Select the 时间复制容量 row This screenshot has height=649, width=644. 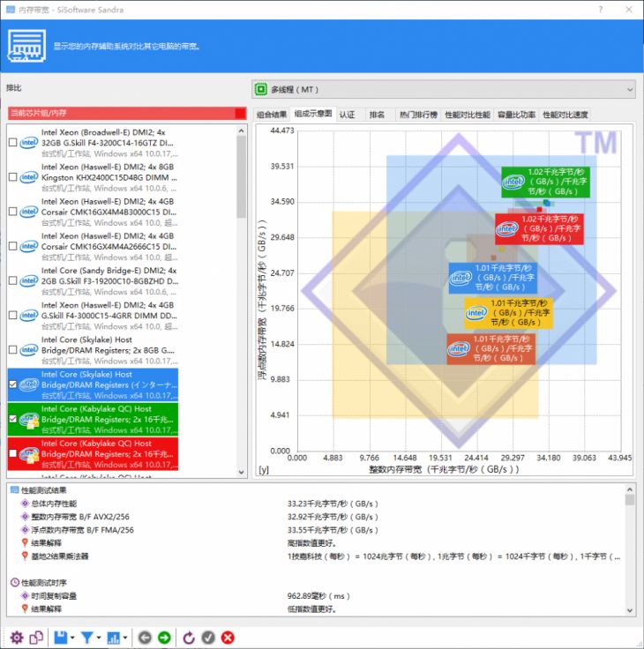click(x=54, y=595)
